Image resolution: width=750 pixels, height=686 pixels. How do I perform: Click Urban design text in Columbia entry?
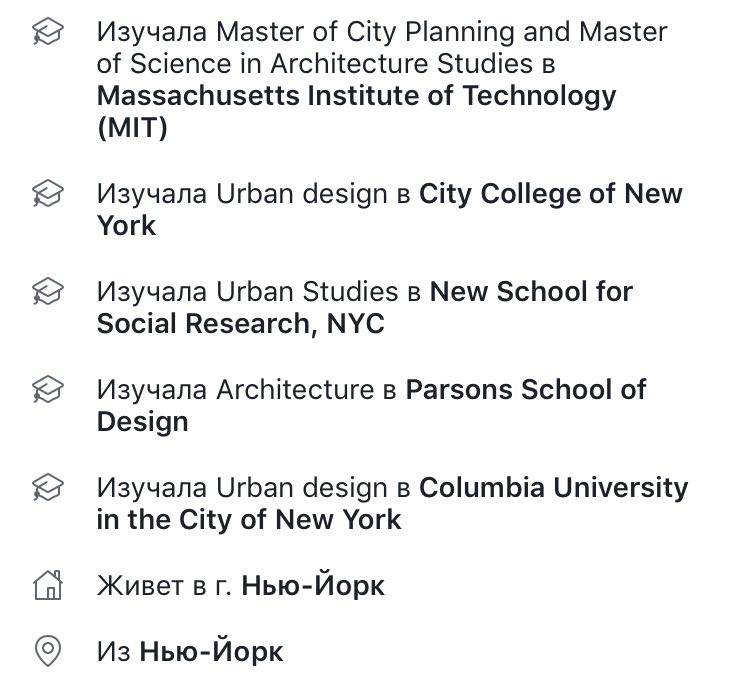point(302,487)
